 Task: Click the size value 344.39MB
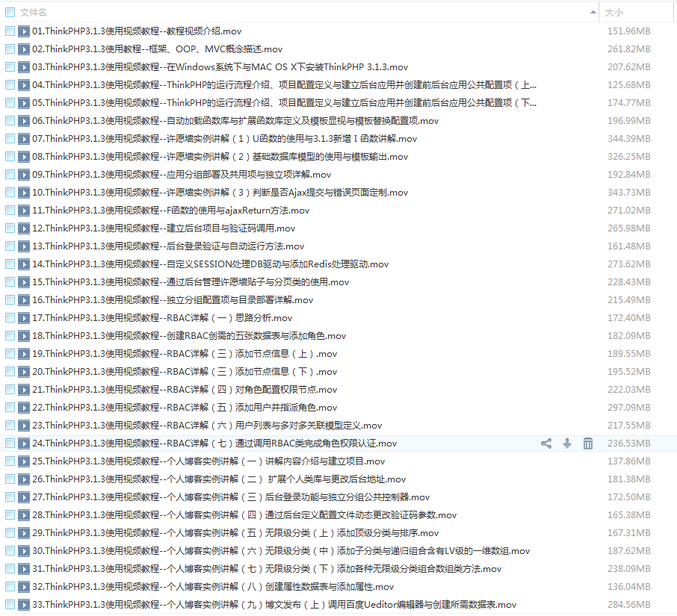pyautogui.click(x=628, y=139)
